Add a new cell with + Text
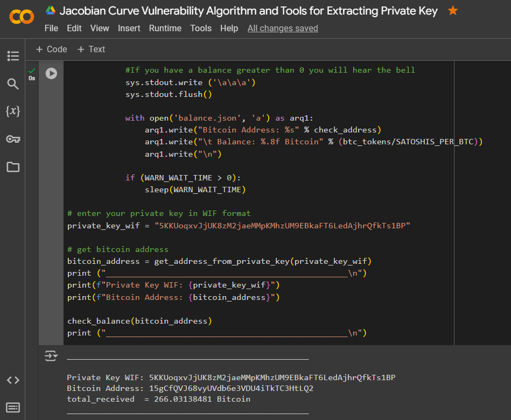Image resolution: width=511 pixels, height=420 pixels. pyautogui.click(x=91, y=49)
